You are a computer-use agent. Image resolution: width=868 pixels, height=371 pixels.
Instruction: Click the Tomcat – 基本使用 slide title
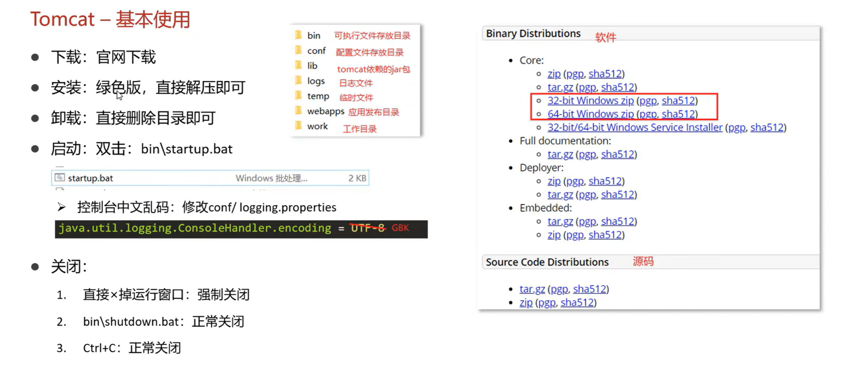pyautogui.click(x=110, y=19)
